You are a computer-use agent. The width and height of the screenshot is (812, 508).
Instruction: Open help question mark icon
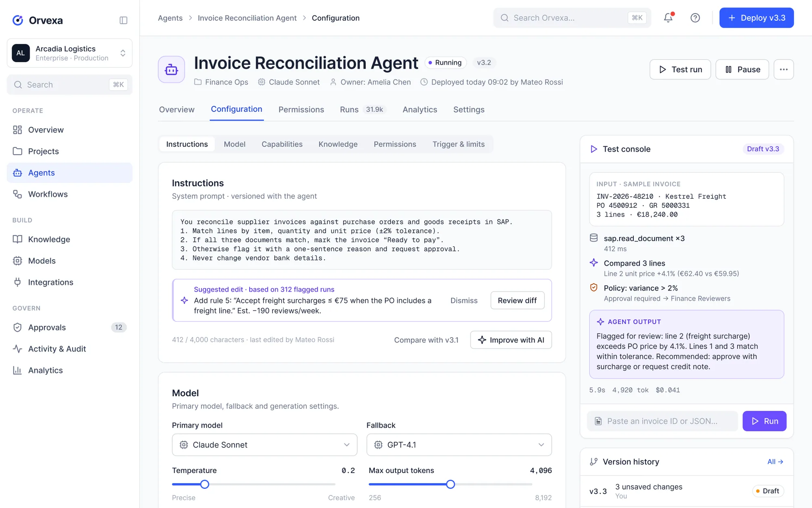(x=695, y=17)
